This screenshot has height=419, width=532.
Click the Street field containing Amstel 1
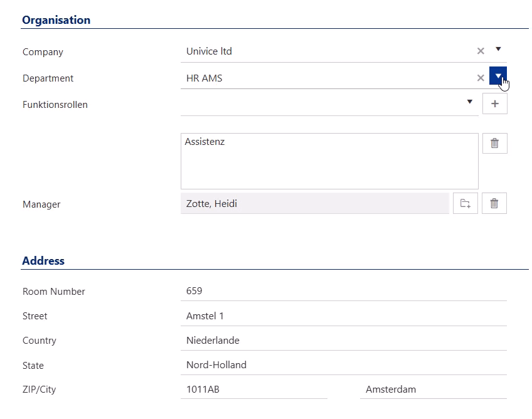pos(282,316)
